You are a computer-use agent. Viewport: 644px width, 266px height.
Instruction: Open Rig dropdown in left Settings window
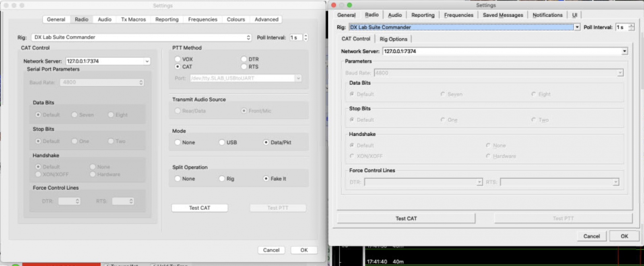(x=142, y=37)
